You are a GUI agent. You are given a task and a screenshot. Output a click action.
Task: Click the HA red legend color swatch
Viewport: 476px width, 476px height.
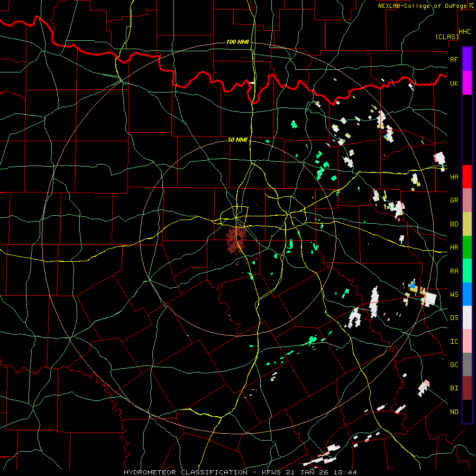[x=467, y=177]
